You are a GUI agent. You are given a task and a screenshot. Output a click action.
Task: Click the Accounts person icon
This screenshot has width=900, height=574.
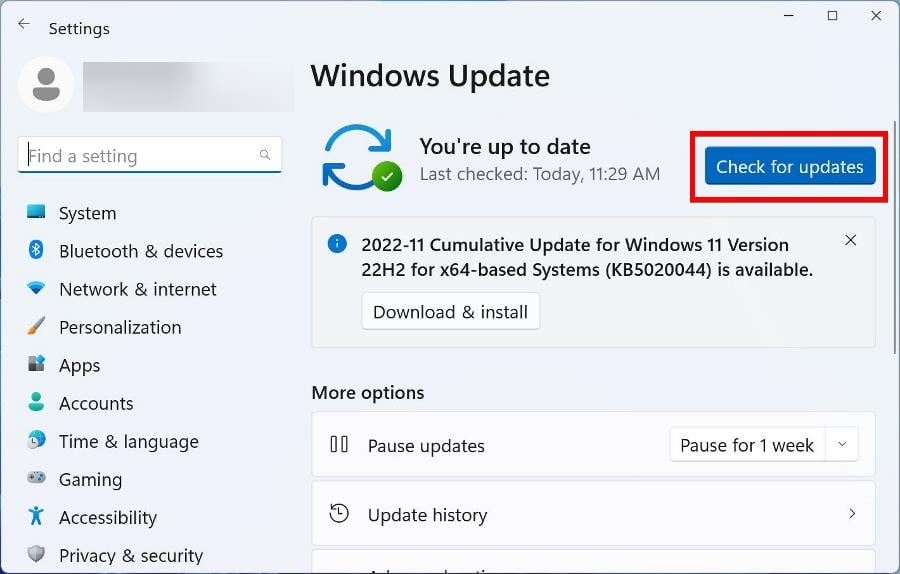coord(36,402)
